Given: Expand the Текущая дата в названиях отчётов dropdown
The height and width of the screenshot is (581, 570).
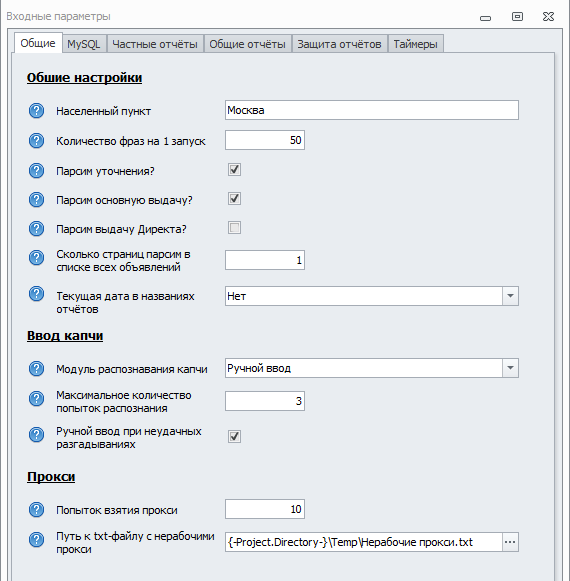Looking at the screenshot, I should pos(510,296).
